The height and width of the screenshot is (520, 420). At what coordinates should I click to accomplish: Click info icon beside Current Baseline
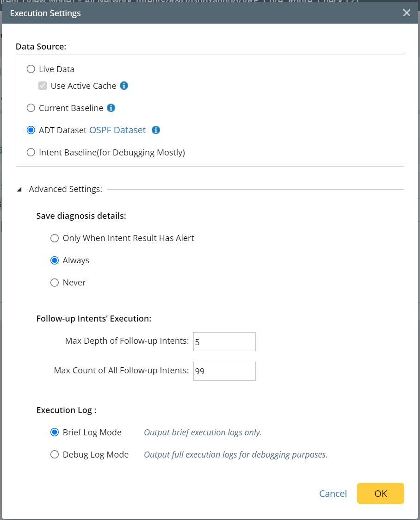point(111,108)
